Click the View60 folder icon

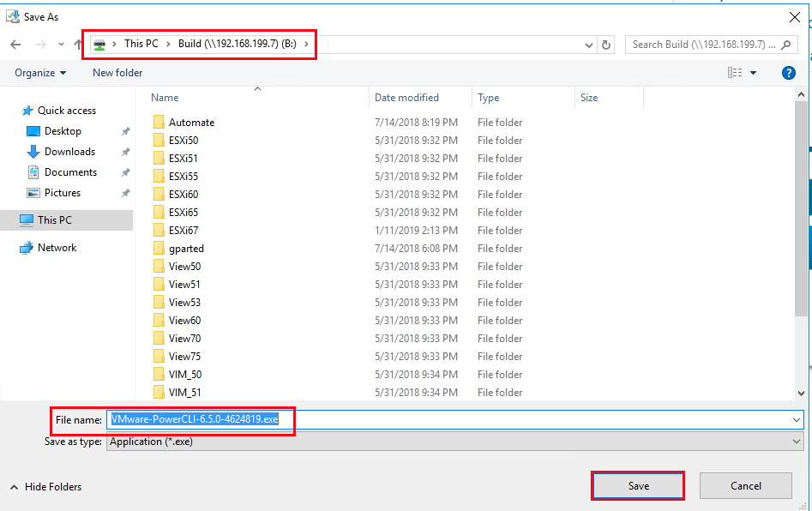tap(159, 321)
